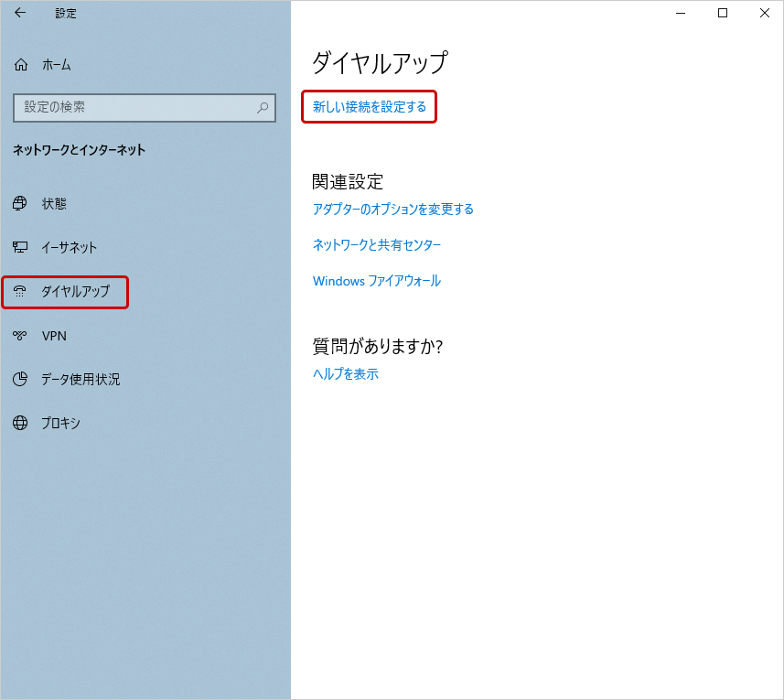This screenshot has height=700, width=784.
Task: Click the magnifier icon in the search box
Action: (264, 107)
